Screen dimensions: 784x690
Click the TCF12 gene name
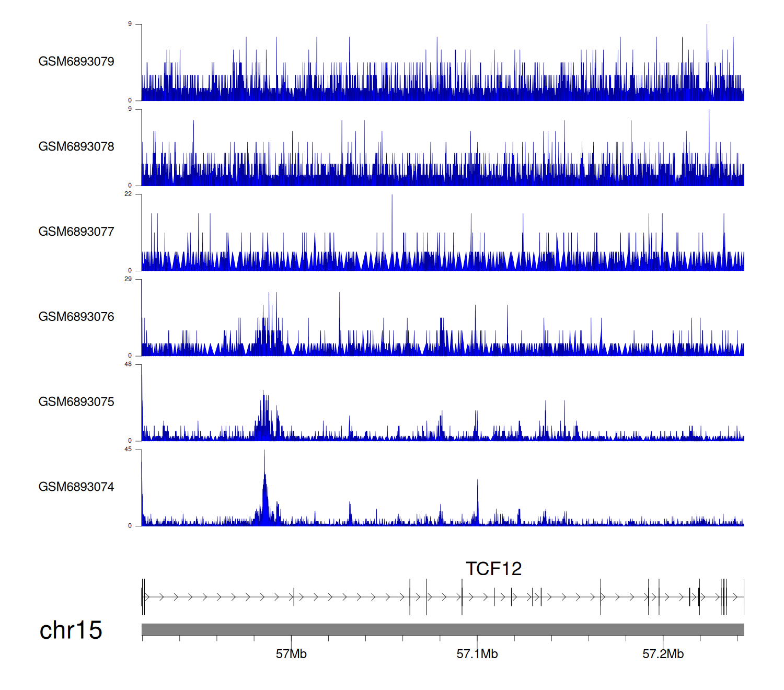click(493, 569)
